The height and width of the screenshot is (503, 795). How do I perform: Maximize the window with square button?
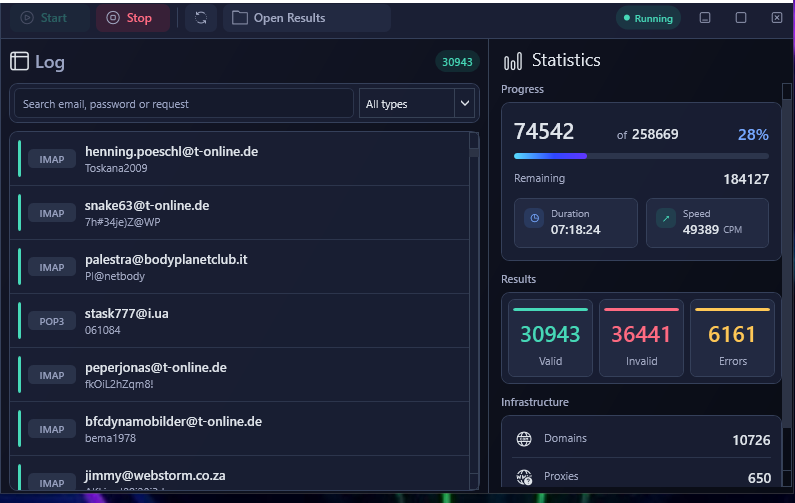pos(741,18)
